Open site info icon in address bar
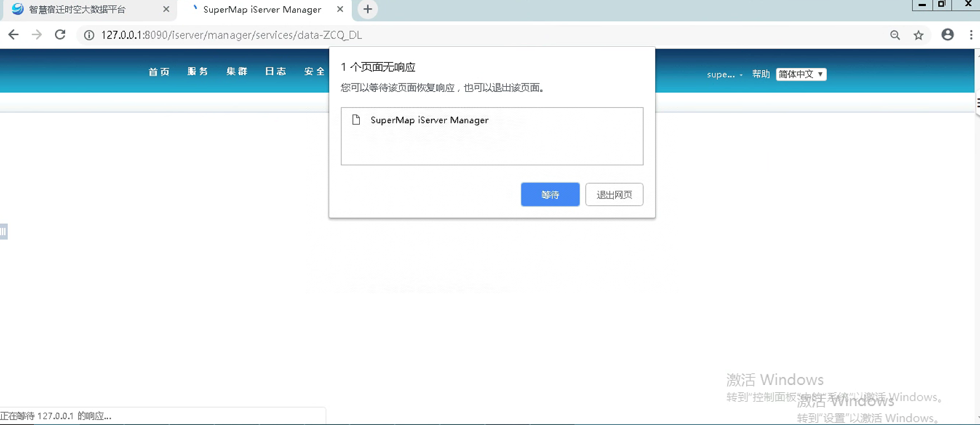This screenshot has height=425, width=980. [x=89, y=35]
